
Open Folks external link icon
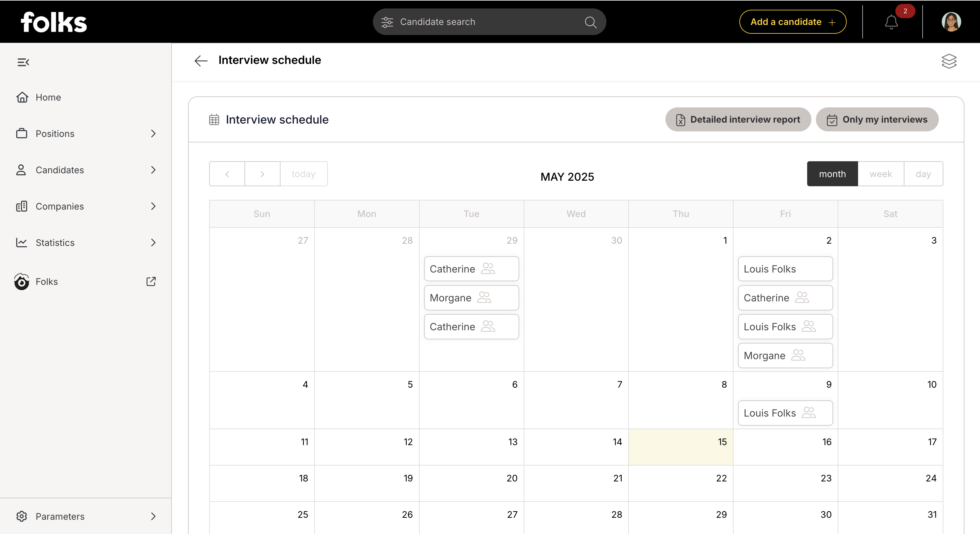click(151, 281)
